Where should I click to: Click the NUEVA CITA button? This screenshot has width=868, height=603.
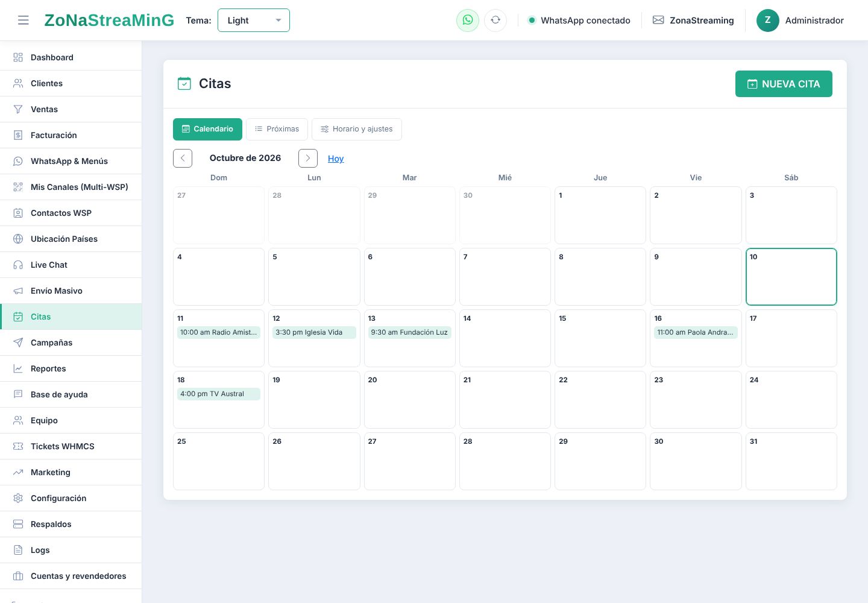[784, 84]
